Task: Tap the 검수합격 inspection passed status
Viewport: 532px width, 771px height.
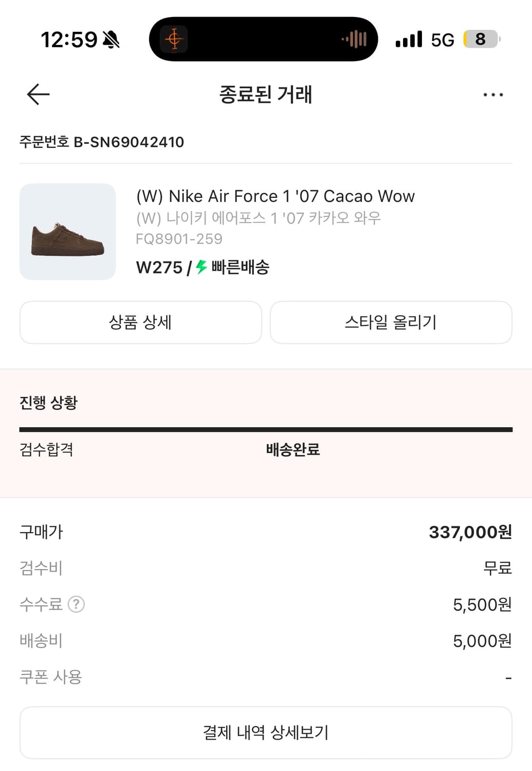Action: (46, 450)
